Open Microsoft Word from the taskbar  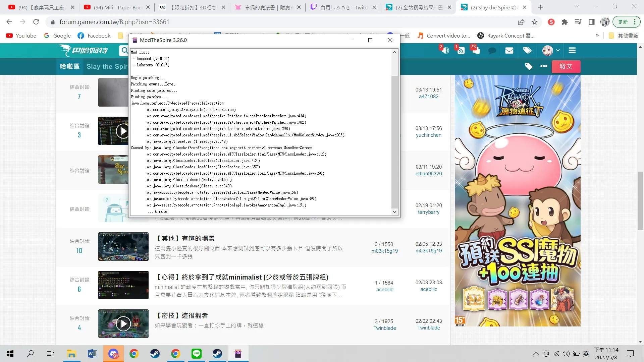(x=92, y=354)
